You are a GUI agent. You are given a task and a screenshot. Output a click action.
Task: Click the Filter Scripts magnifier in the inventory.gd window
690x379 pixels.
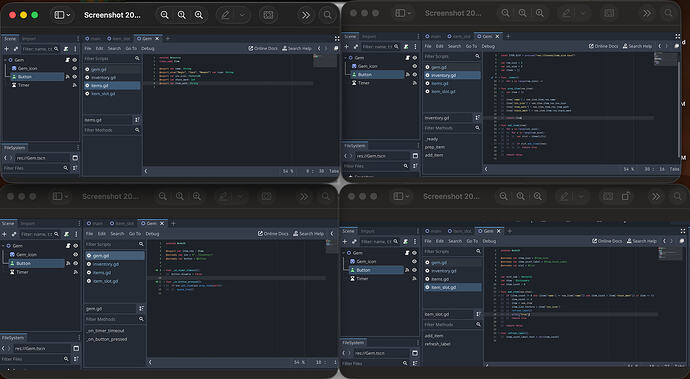477,56
